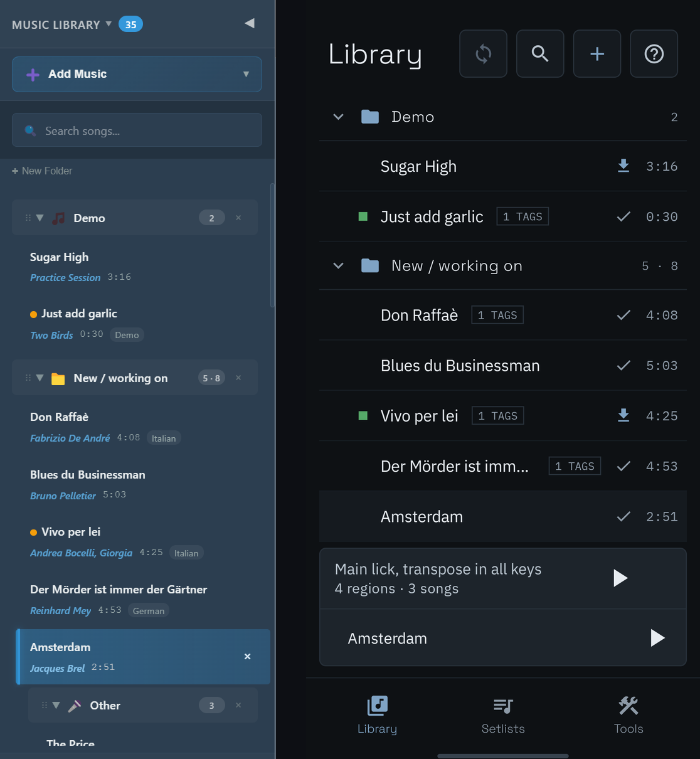Click the green square on the Vivo per lei row

[x=363, y=415]
